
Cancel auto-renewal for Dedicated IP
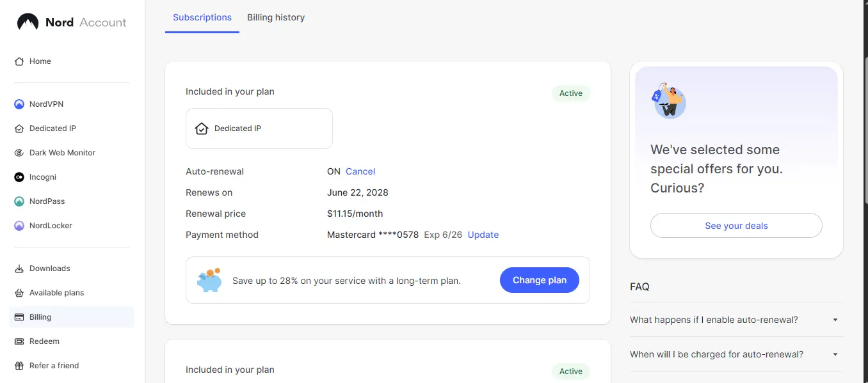[x=360, y=171]
